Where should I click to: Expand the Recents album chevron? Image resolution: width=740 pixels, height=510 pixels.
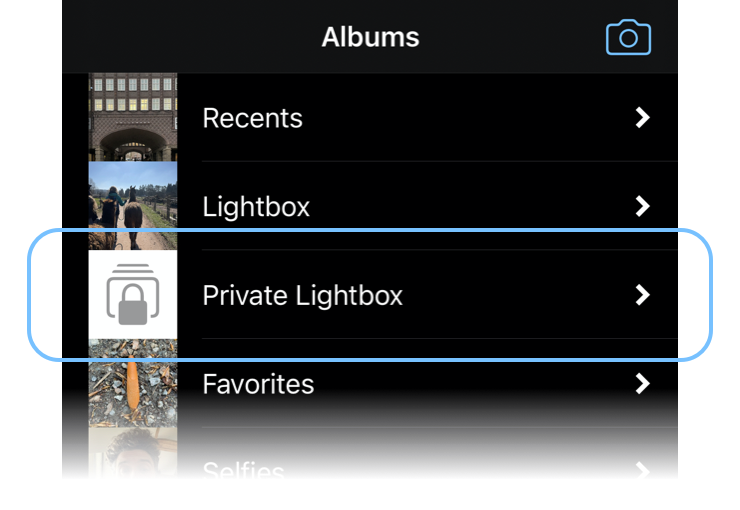(x=643, y=118)
